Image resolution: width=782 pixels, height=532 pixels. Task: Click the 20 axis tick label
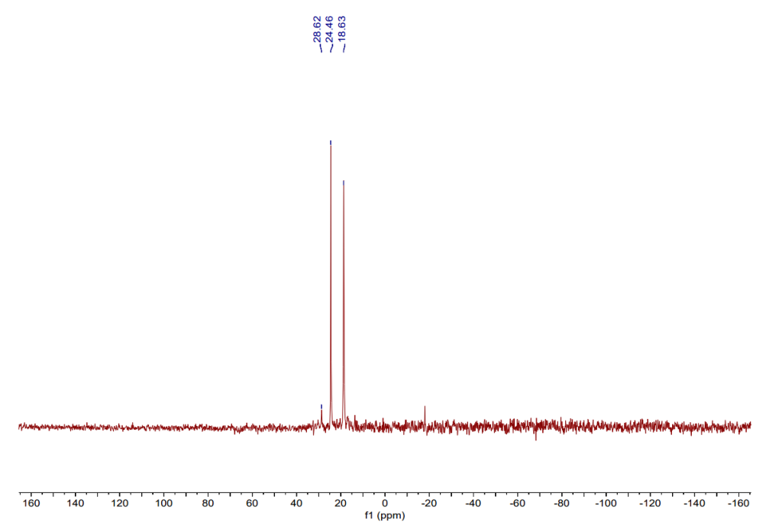341,504
